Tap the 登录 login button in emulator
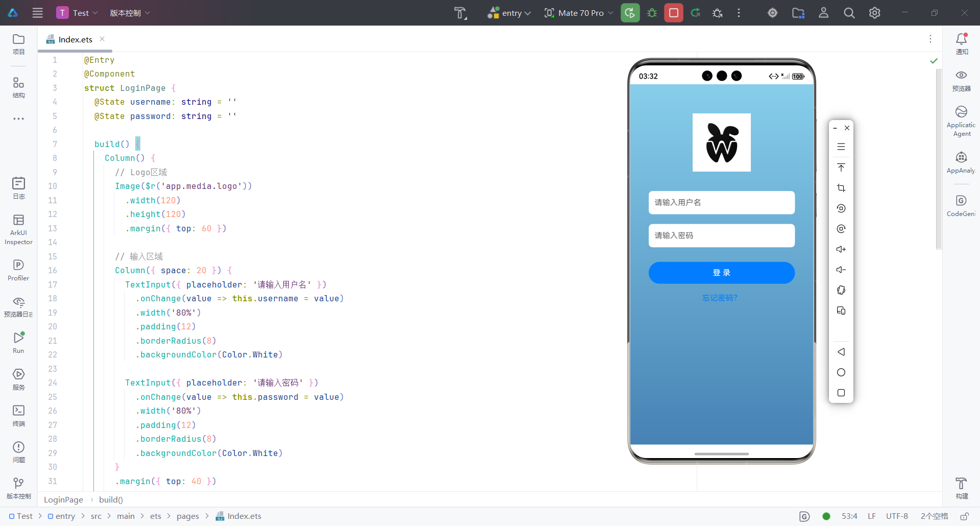The image size is (980, 526). pyautogui.click(x=721, y=273)
